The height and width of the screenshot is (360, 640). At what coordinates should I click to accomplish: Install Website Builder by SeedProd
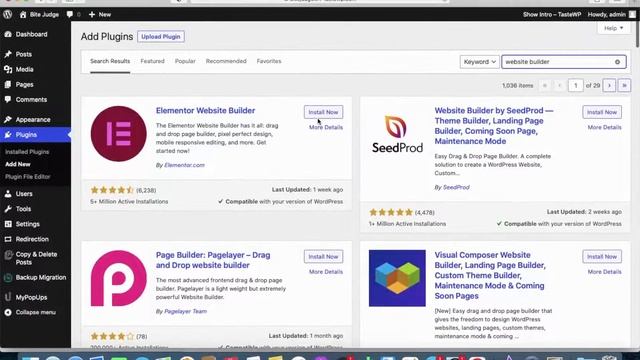point(602,112)
